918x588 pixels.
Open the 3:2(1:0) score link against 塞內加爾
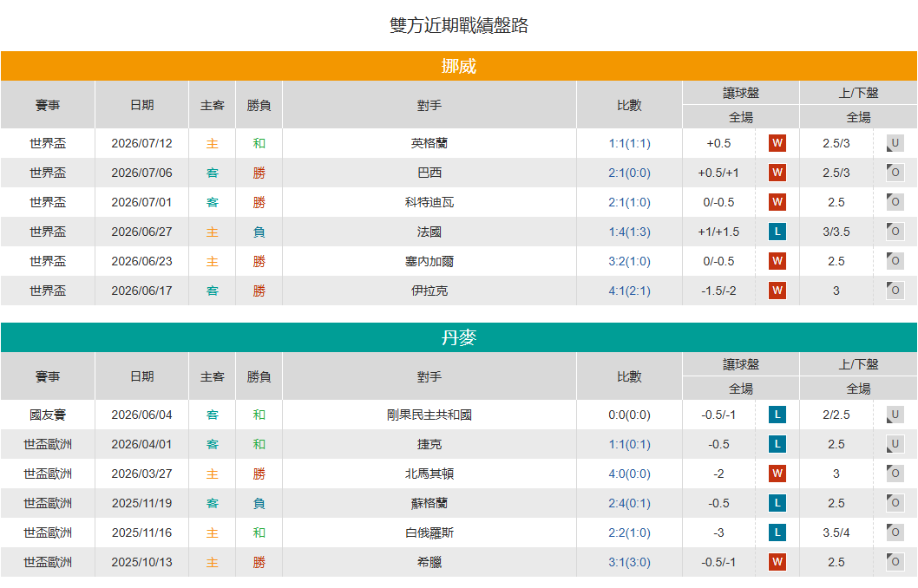[x=629, y=261]
